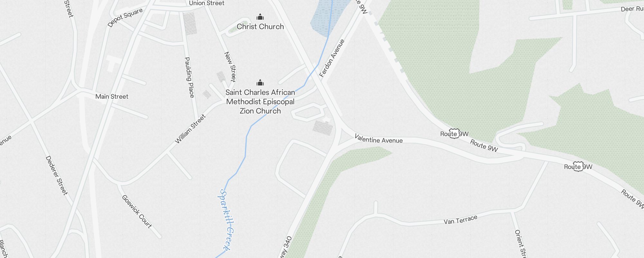The width and height of the screenshot is (644, 258).
Task: Select the Saint Charles African Methodist church label
Action: click(x=260, y=102)
